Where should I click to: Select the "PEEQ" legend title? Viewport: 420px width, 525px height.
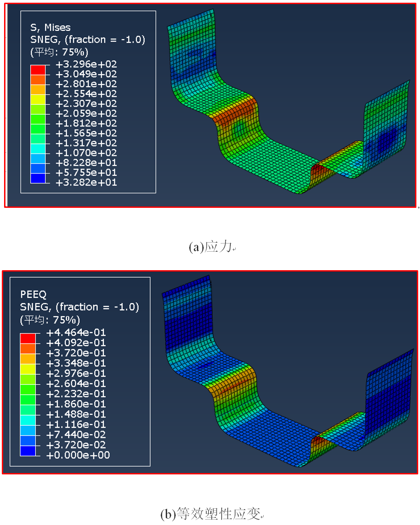pos(33,295)
